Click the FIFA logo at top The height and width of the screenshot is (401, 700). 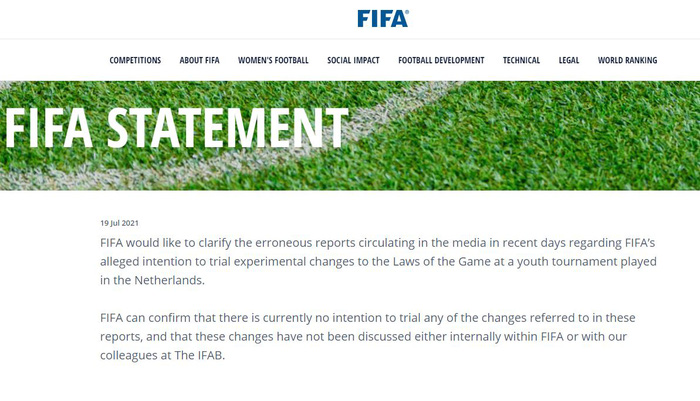pyautogui.click(x=383, y=19)
